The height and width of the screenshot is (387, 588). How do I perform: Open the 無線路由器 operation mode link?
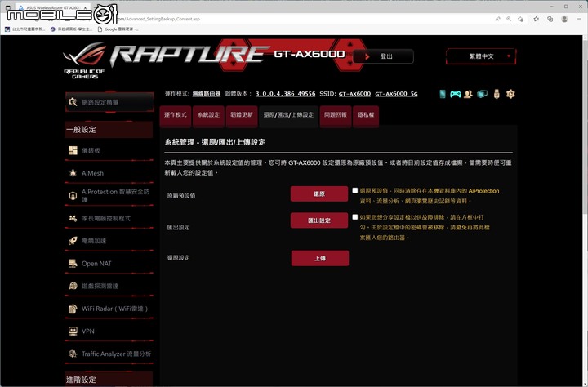(207, 94)
